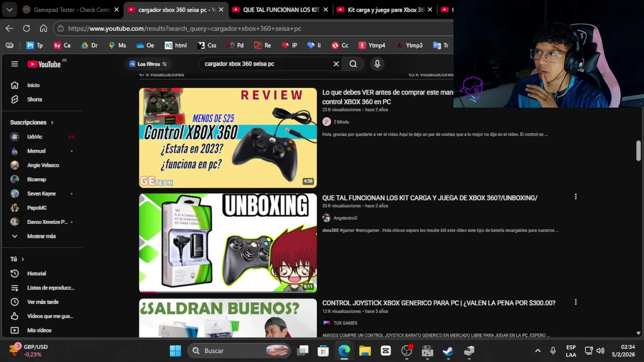Open the 2 Minds channel link

(341, 122)
